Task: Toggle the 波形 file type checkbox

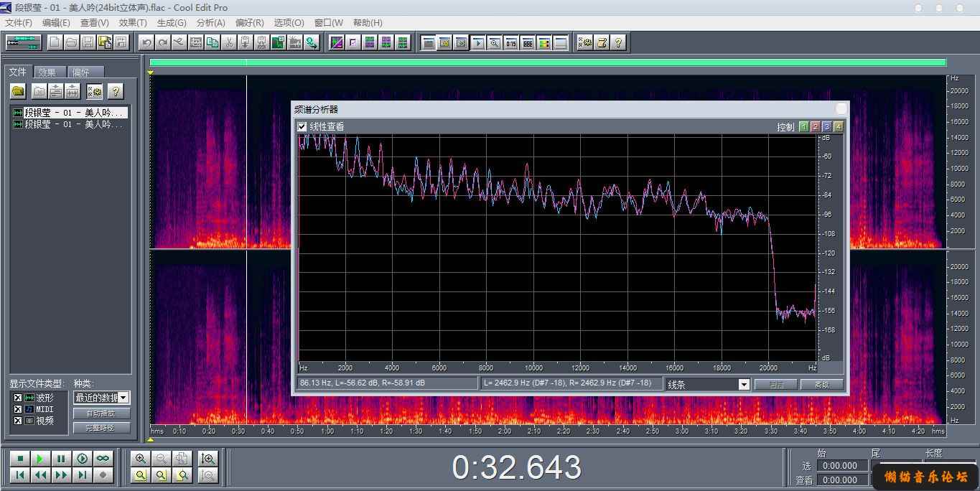Action: point(18,398)
